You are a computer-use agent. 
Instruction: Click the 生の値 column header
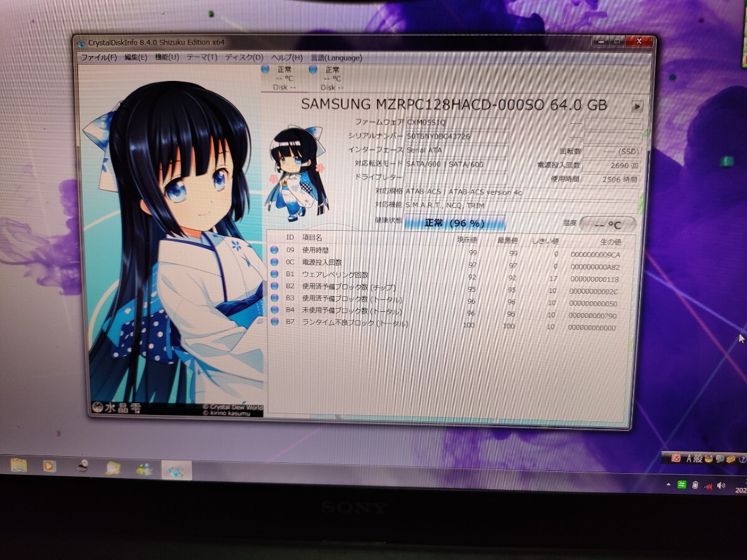(x=610, y=241)
